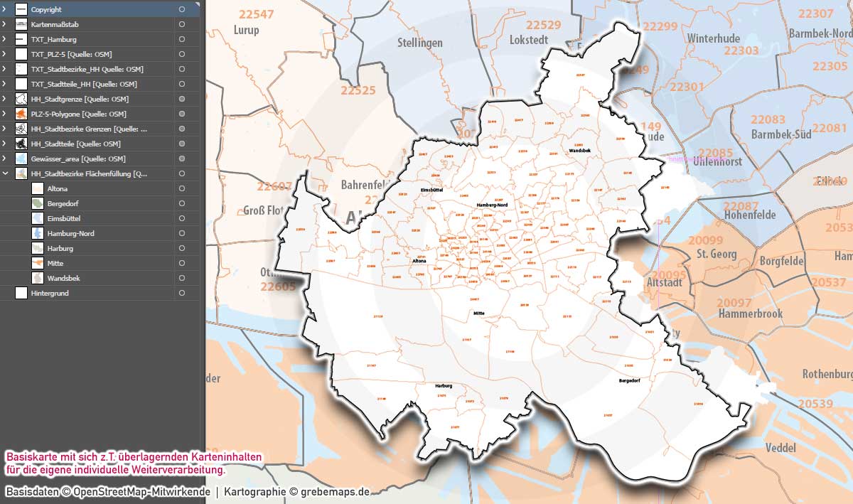Screen dimensions: 853x504
Task: Click the Hintergrund layer thumbnail
Action: (23, 293)
